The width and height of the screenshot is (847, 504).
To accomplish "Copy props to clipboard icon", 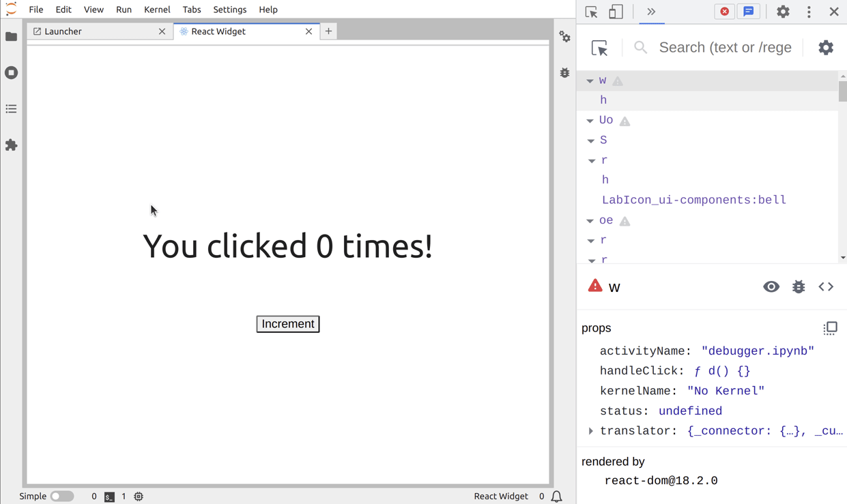I will [x=830, y=328].
